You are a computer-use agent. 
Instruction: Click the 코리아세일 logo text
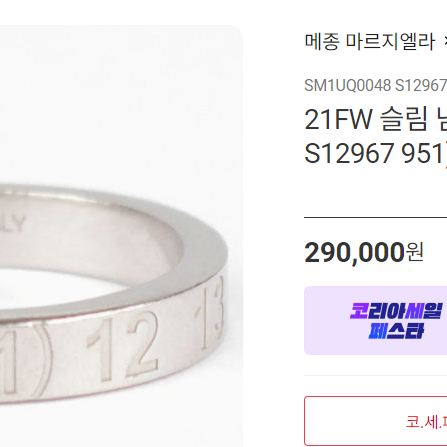(396, 311)
